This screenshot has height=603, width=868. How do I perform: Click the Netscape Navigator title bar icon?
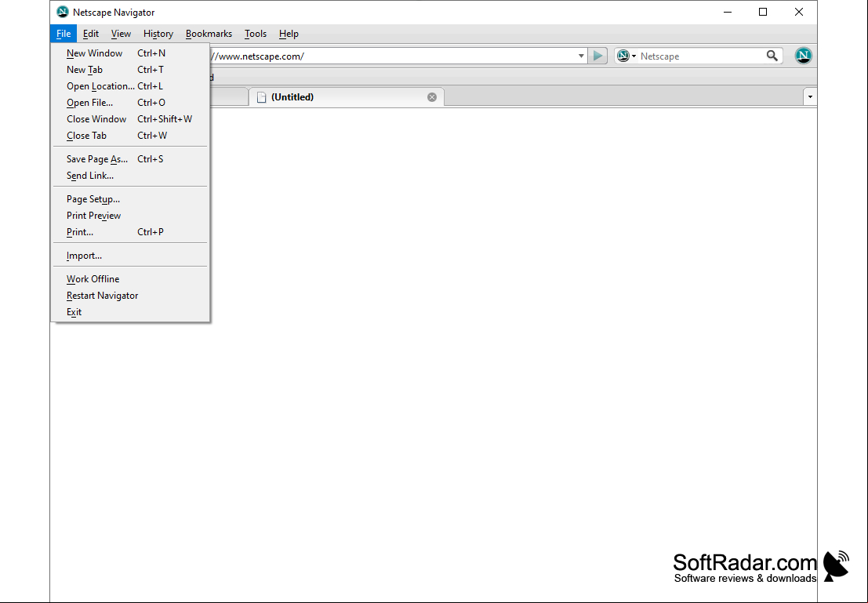pos(63,13)
